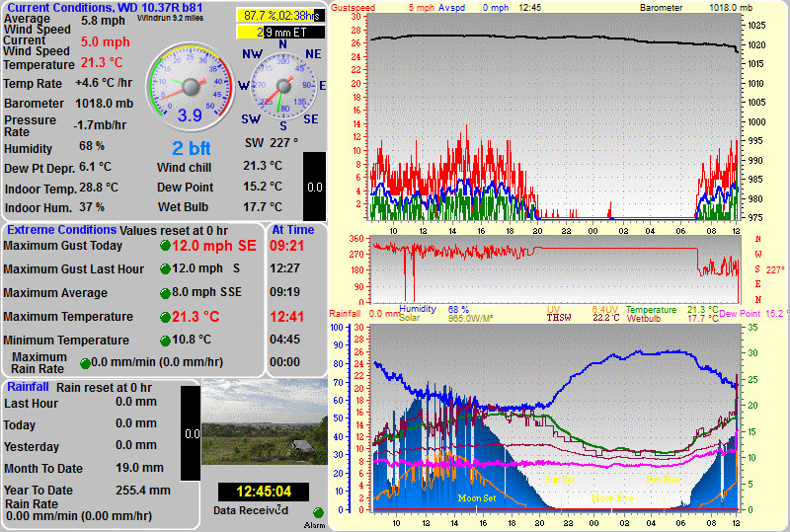Screen dimensions: 790x532
Task: Click the 2.9 mm ET display box
Action: click(x=280, y=33)
